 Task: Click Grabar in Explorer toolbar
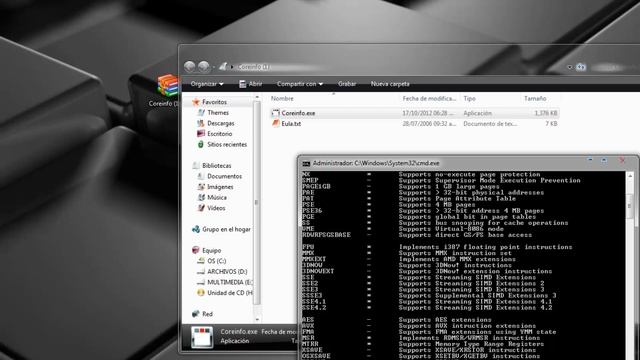[347, 84]
